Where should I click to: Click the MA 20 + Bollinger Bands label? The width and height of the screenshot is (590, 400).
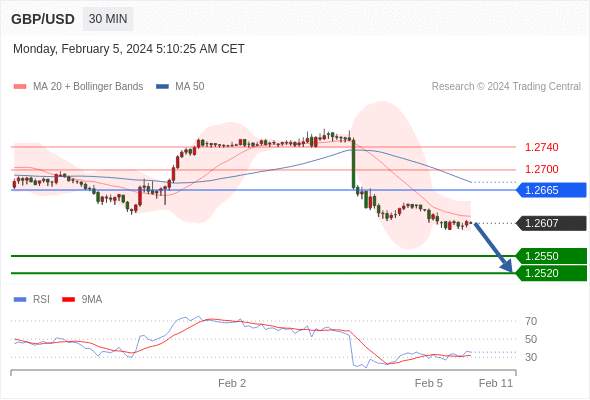(88, 86)
